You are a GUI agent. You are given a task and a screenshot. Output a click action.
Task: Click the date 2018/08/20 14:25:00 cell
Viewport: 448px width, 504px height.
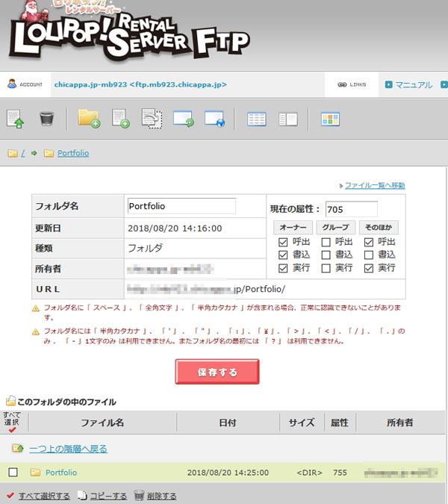(228, 473)
